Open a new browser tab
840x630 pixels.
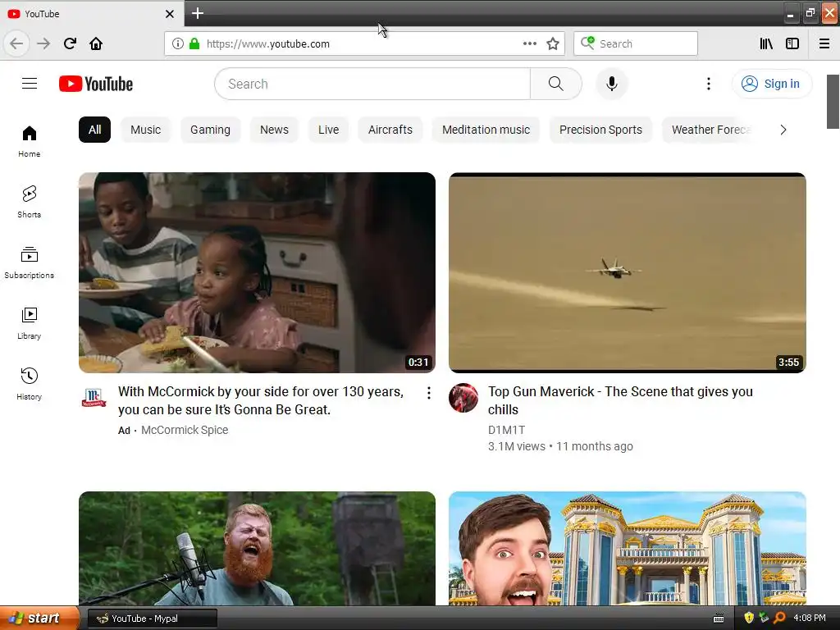click(198, 13)
